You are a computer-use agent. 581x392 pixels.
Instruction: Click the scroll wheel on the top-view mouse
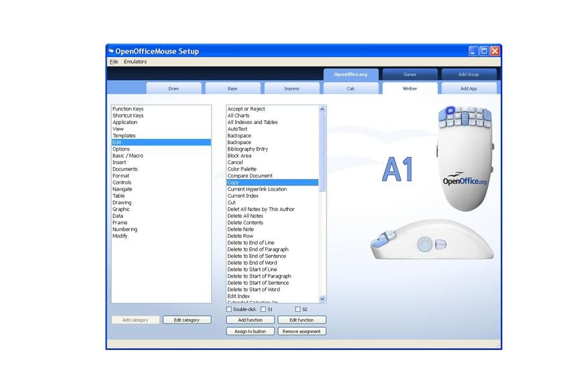pos(465,119)
